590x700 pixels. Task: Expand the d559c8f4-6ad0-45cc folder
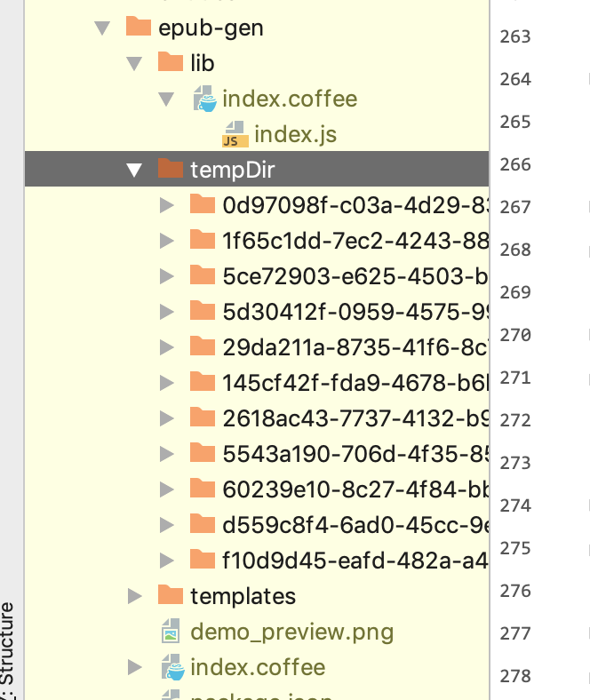[166, 525]
